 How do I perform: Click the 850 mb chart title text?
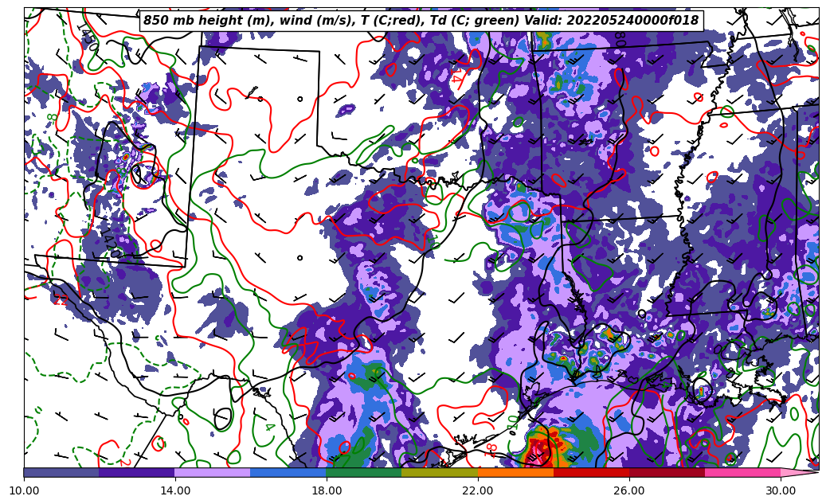(x=421, y=21)
